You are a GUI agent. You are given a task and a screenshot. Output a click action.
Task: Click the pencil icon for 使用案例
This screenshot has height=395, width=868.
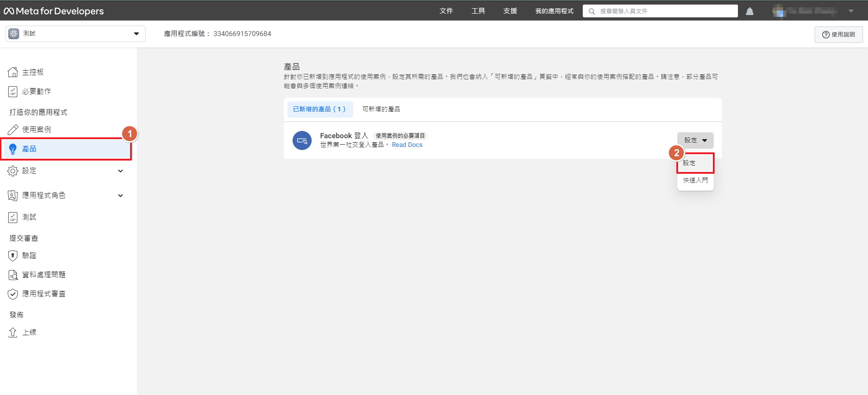13,130
